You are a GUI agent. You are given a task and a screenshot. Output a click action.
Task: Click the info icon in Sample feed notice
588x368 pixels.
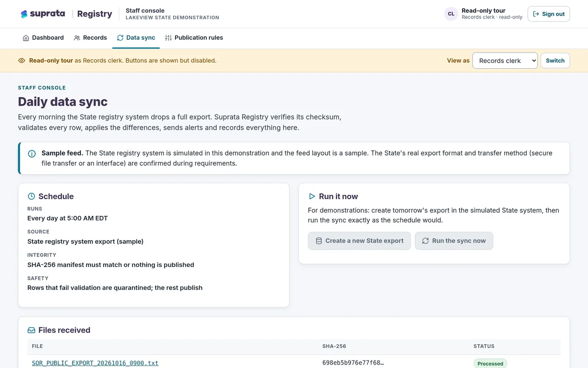point(32,154)
